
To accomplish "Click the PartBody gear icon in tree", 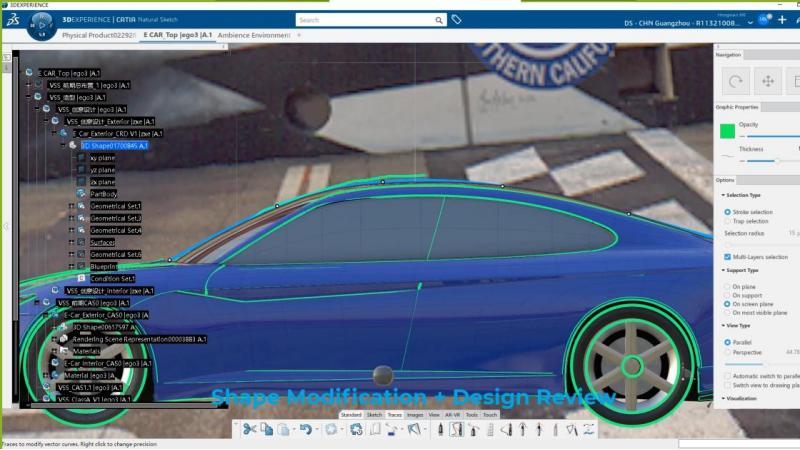I will coord(81,193).
